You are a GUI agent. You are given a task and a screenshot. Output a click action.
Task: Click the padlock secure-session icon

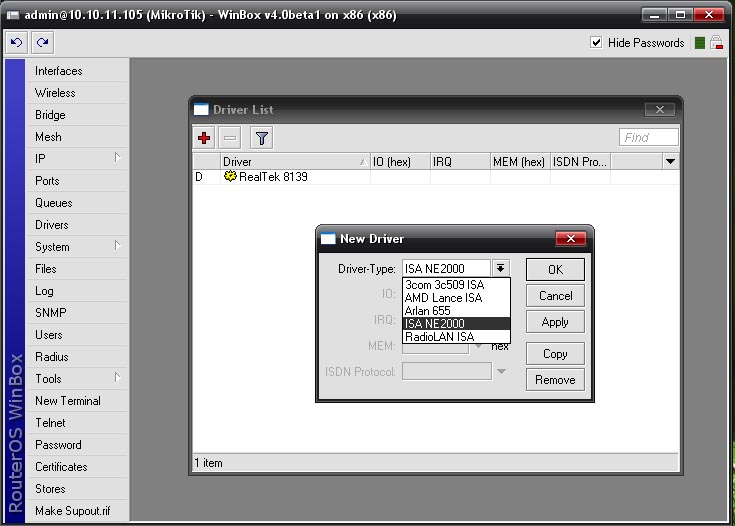click(716, 43)
